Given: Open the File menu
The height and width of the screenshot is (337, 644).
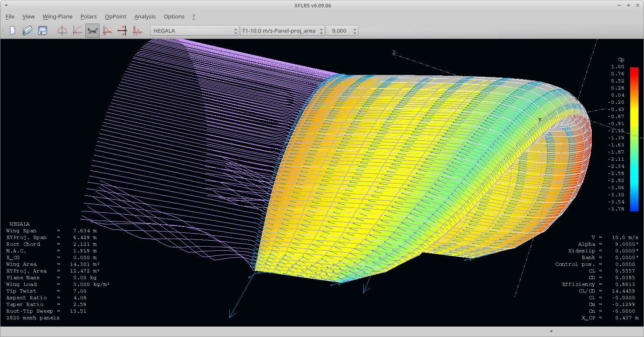Looking at the screenshot, I should 10,17.
